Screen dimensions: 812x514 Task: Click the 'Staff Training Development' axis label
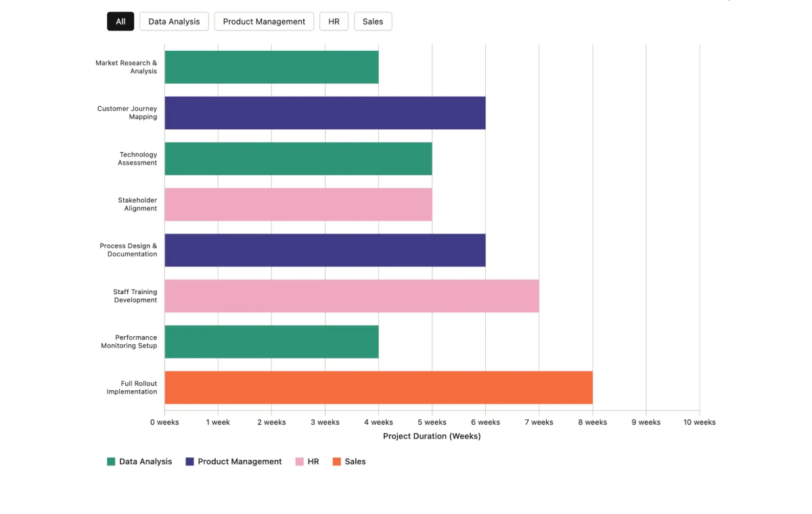(x=135, y=296)
